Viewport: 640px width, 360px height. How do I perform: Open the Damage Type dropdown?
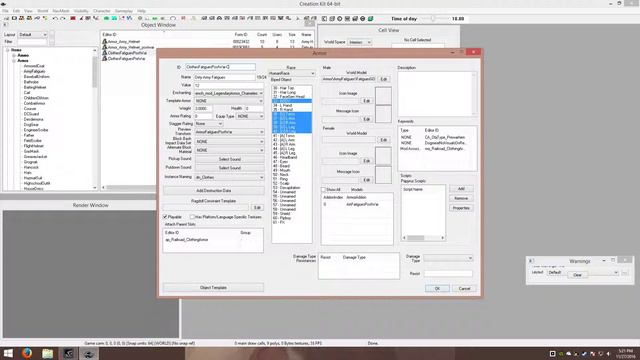(448, 258)
